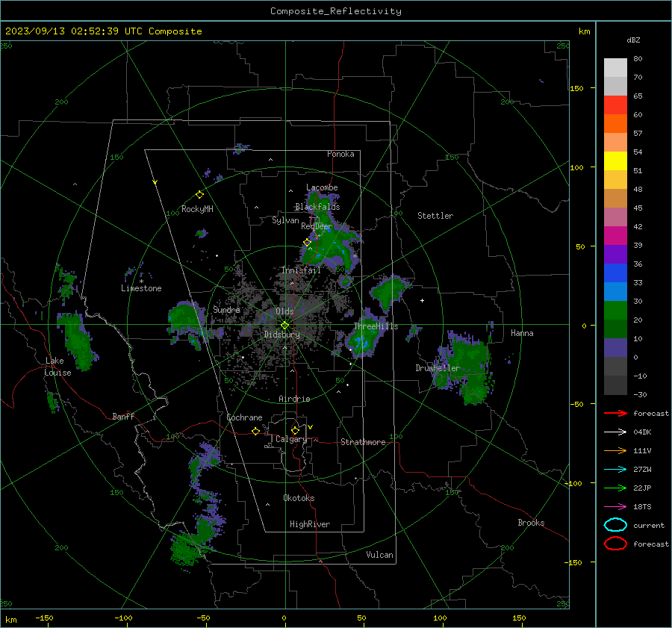This screenshot has height=628, width=672.
Task: Select the 39 dBZ magenta color swatch
Action: coord(615,235)
